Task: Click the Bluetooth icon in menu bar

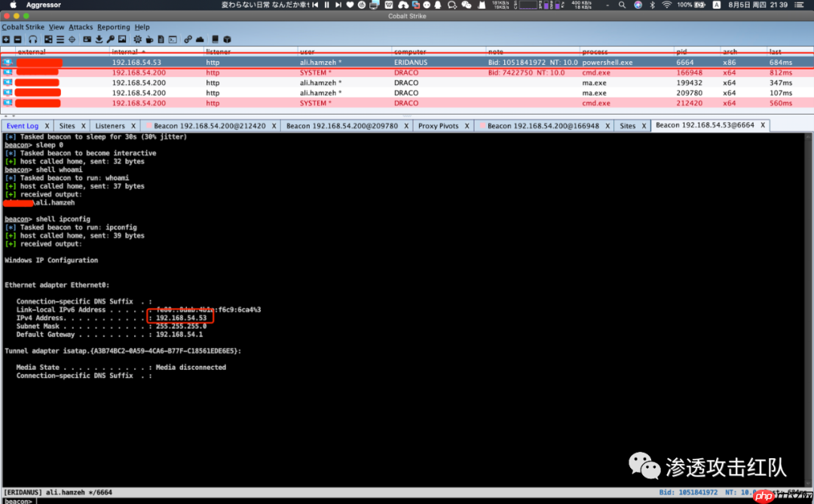Action: click(x=653, y=5)
